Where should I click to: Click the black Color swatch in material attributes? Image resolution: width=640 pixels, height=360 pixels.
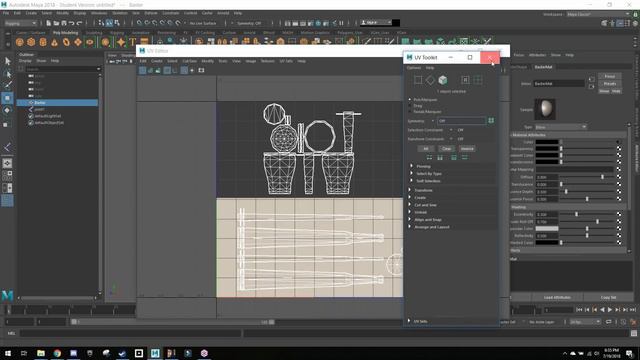point(547,142)
